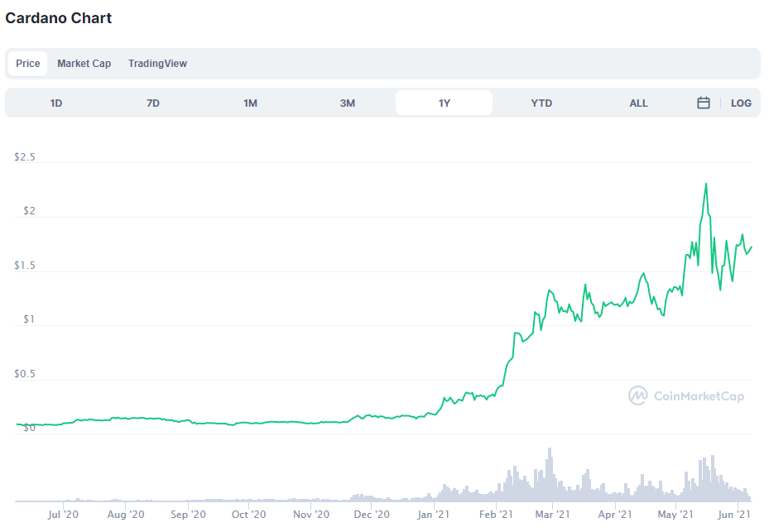Image resolution: width=769 pixels, height=532 pixels.
Task: Click the tallest volume bar near Mar '21
Action: tap(550, 474)
